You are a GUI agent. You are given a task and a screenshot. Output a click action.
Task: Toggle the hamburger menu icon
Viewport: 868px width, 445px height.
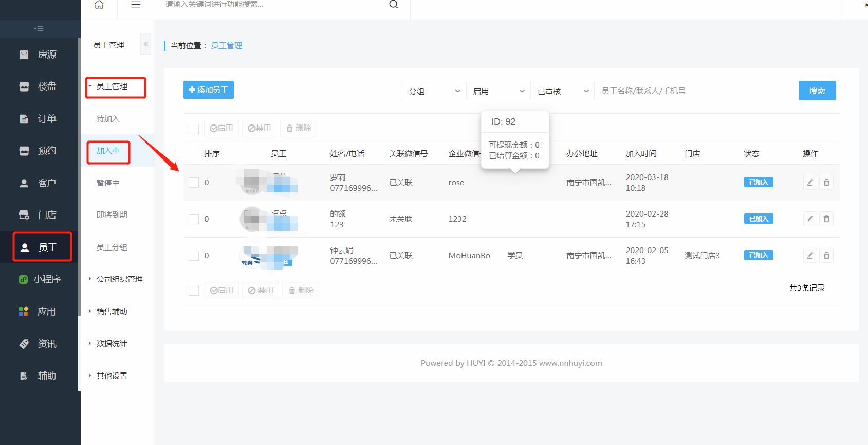136,5
